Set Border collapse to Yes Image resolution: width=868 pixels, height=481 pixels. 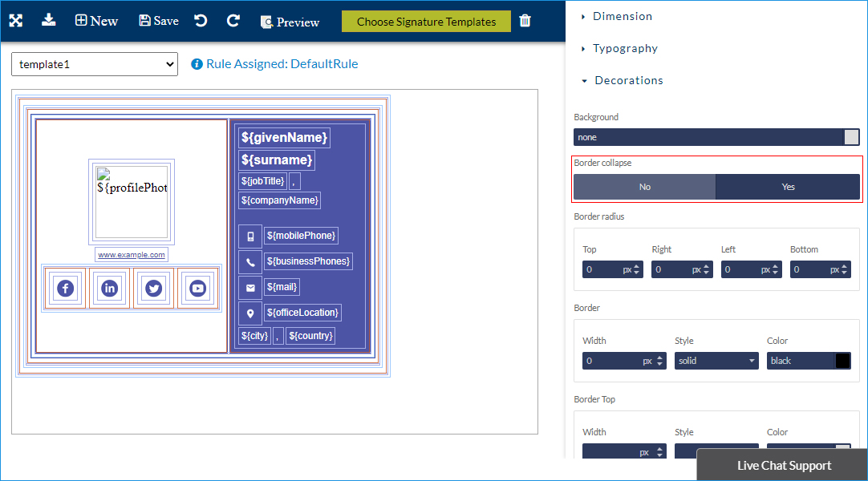(787, 187)
